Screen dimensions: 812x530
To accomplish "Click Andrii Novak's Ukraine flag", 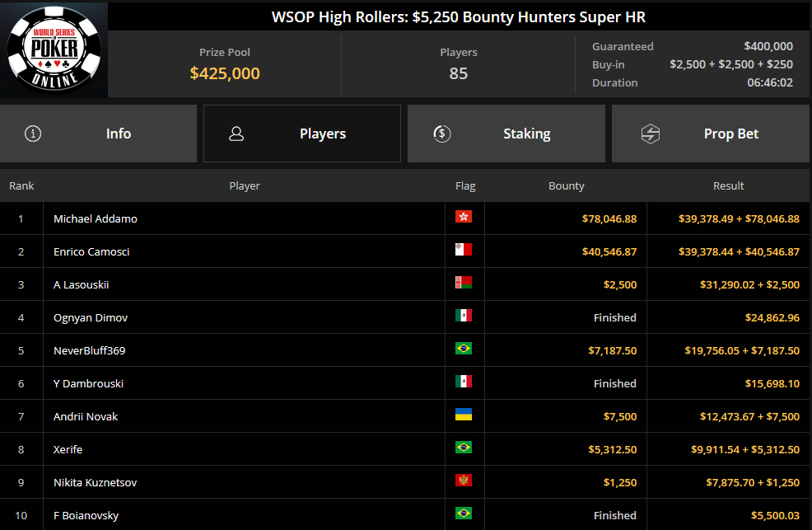I will [x=464, y=415].
